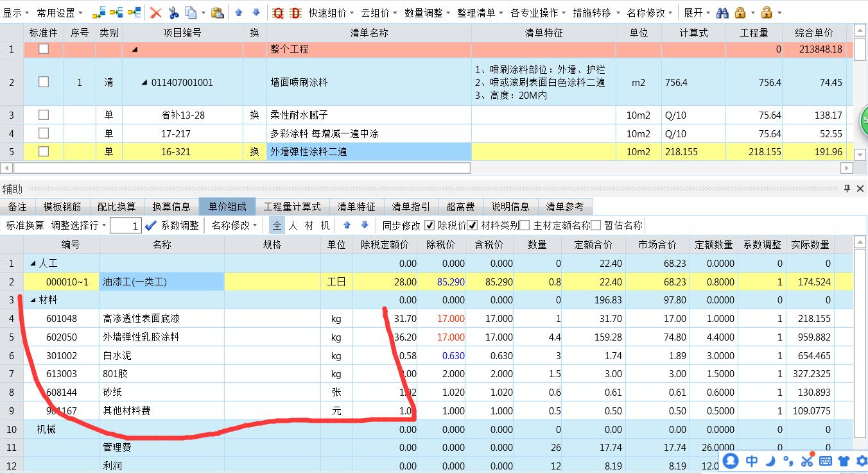
Task: Collapse the 011407001001 tree item
Action: pos(144,83)
